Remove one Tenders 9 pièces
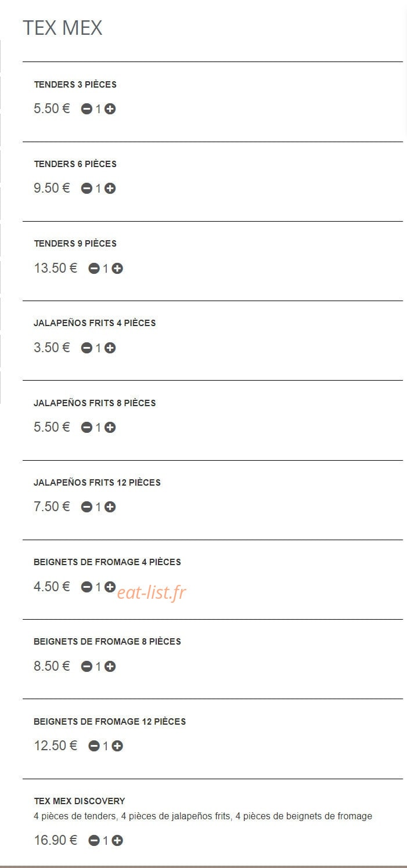The height and width of the screenshot is (868, 407). click(94, 269)
